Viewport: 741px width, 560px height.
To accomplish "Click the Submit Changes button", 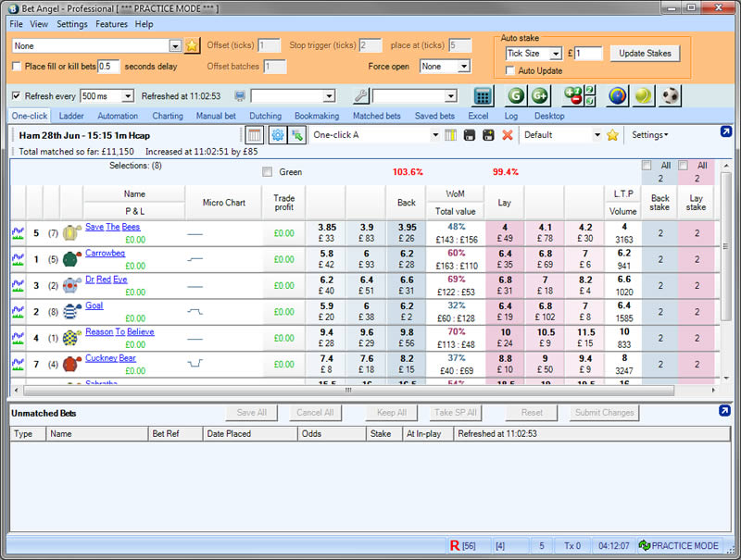I will [605, 413].
